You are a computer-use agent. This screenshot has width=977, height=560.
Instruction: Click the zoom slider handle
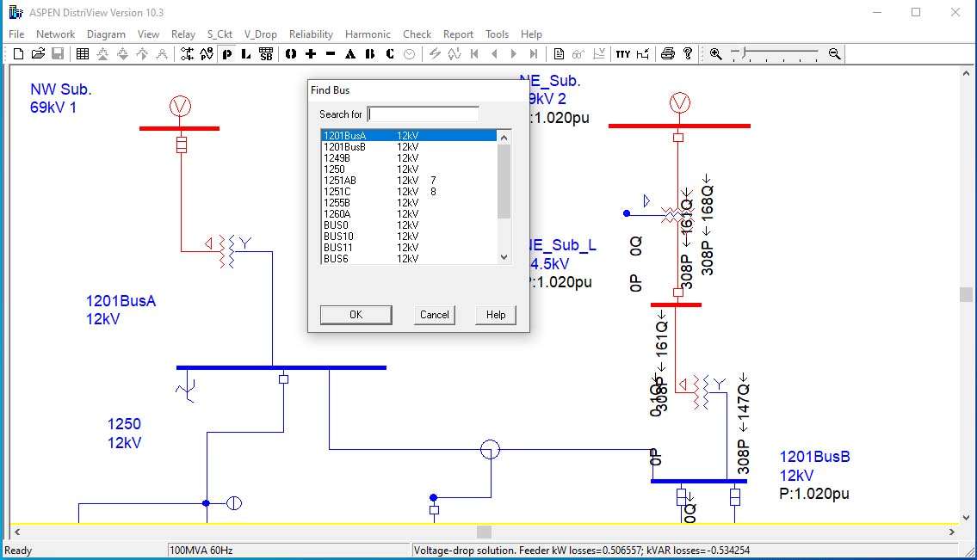click(745, 53)
